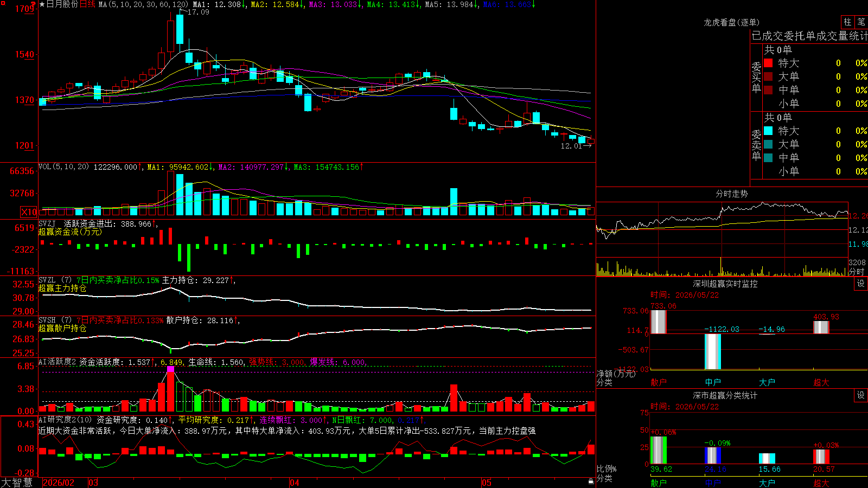This screenshot has width=868, height=488.
Task: Click the magenta-topped peak bar in AI活跃度2
Action: 171,389
